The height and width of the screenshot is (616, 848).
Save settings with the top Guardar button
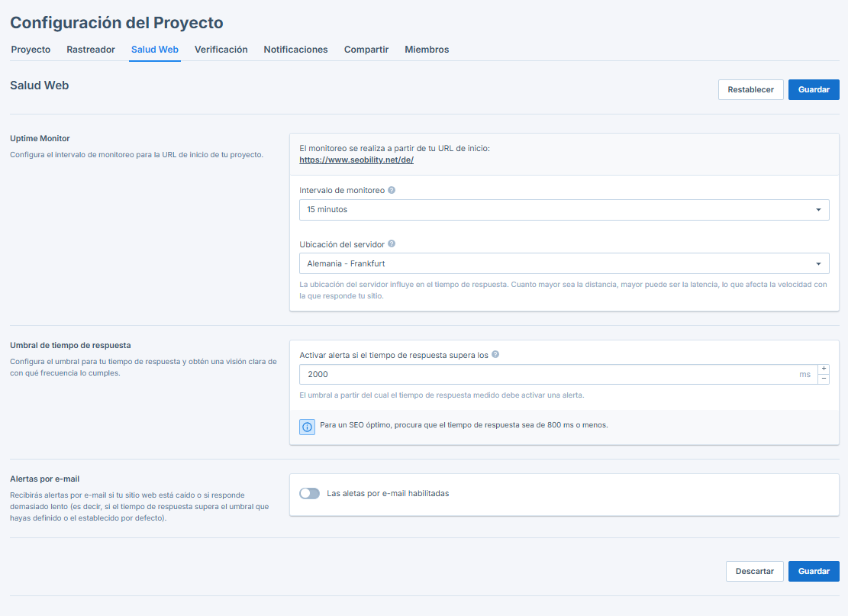click(x=814, y=89)
